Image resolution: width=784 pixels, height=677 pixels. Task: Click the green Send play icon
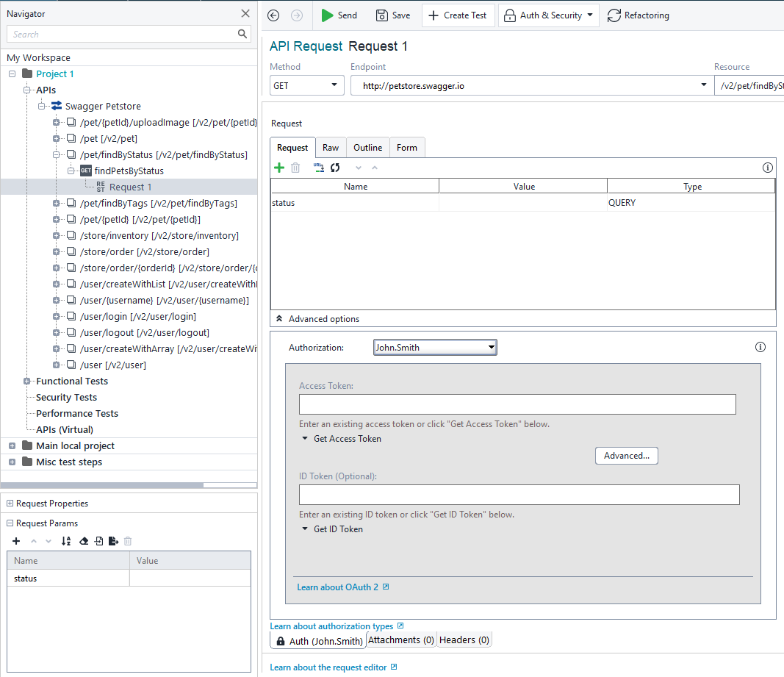click(x=327, y=15)
